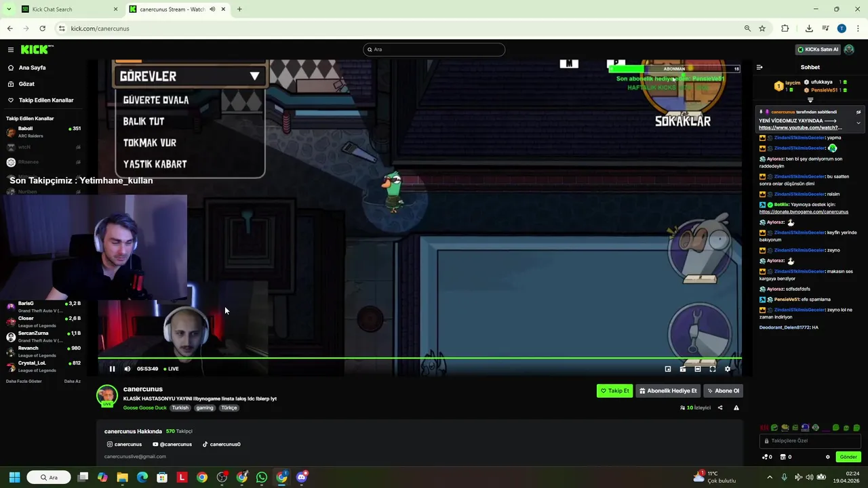Viewport: 868px width, 488px height.
Task: Report the stream warning icon
Action: (x=736, y=408)
